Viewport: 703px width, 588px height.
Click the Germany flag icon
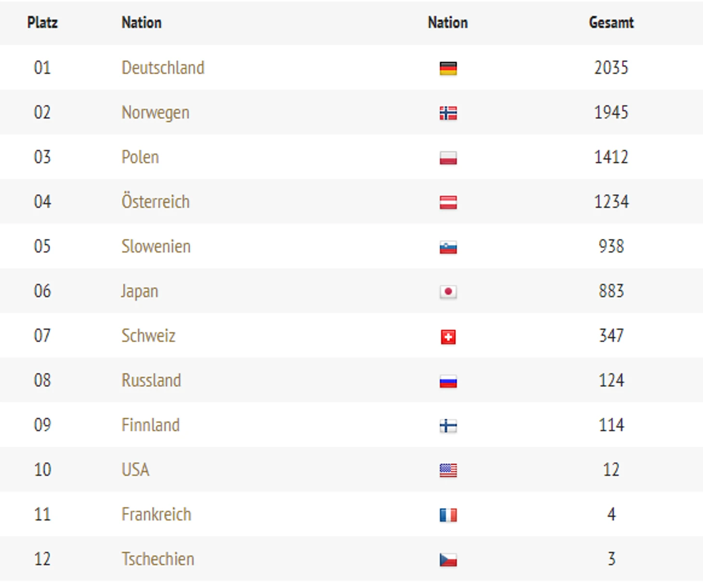448,68
